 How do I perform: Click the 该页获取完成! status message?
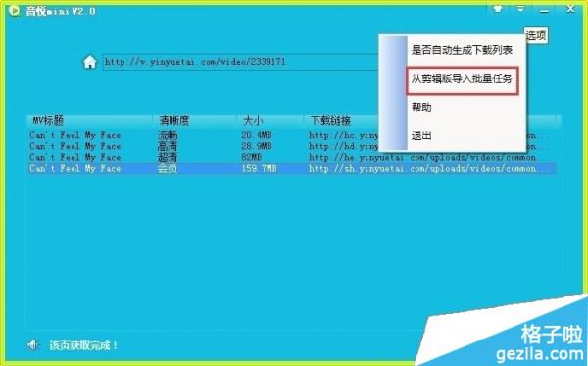tap(83, 345)
